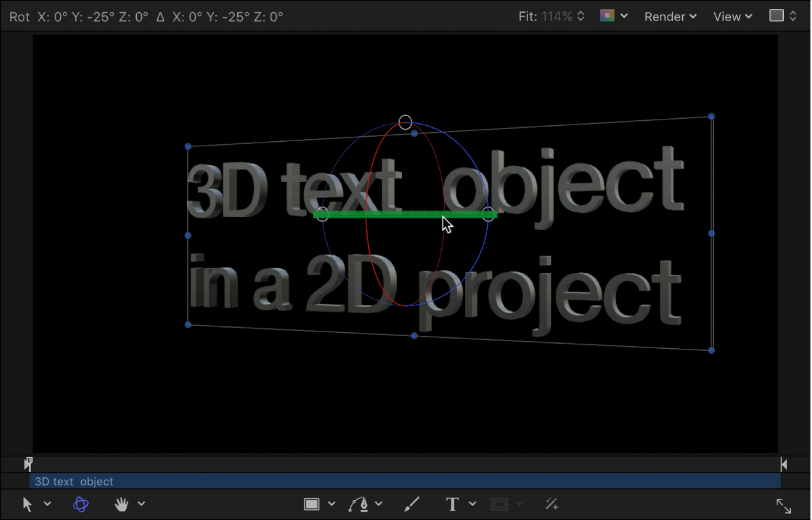Choose the arrow Select/Transform tool
812x520 pixels.
tap(27, 503)
